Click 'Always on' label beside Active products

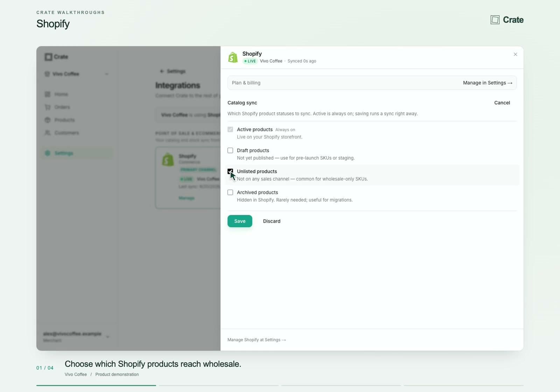(285, 130)
